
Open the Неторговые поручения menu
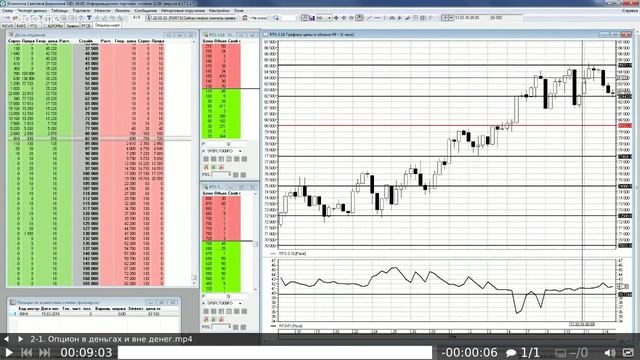[182, 11]
